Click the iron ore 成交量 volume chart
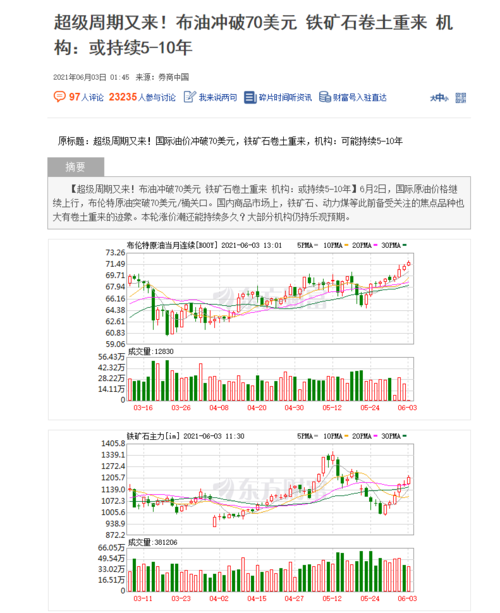Viewport: 500px width, 613px height. point(271,570)
